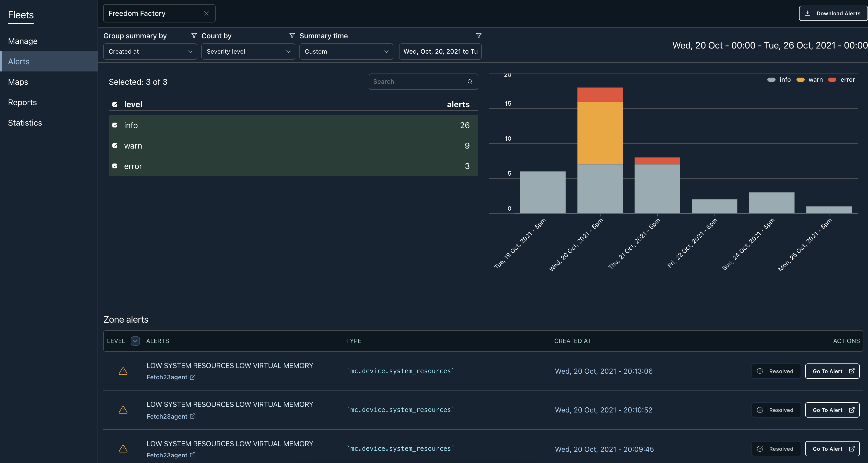868x463 pixels.
Task: Click the filter icon beside Count by
Action: (x=292, y=36)
